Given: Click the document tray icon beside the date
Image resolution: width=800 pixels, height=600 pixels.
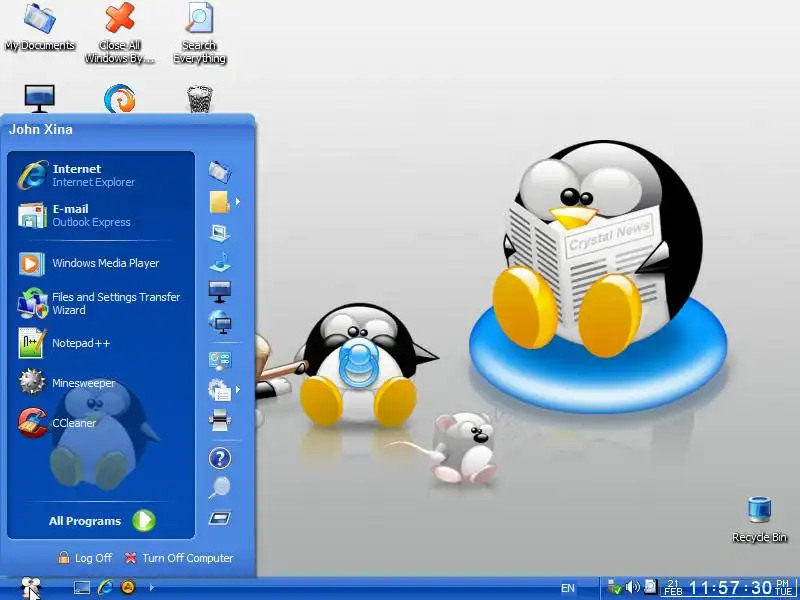Looking at the screenshot, I should pyautogui.click(x=651, y=587).
